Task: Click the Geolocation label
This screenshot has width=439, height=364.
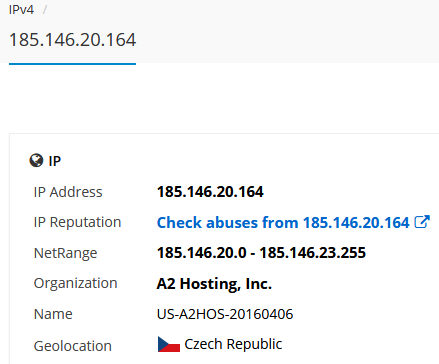Action: [x=73, y=346]
